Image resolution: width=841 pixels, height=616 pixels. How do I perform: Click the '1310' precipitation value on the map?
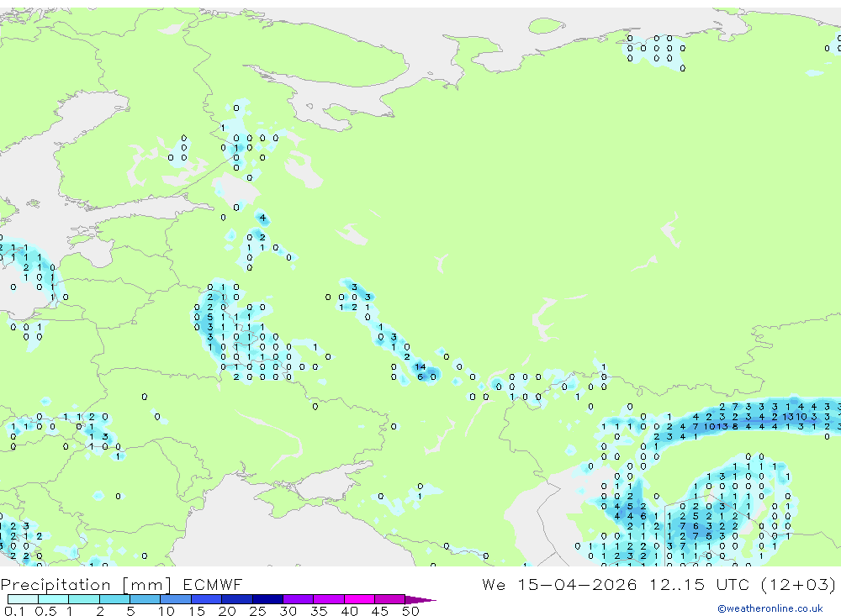(795, 417)
